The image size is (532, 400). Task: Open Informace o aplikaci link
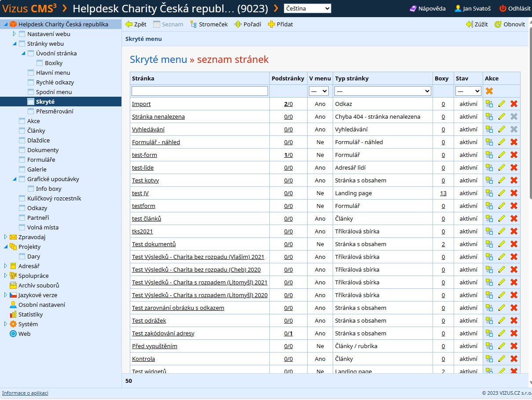[25, 393]
